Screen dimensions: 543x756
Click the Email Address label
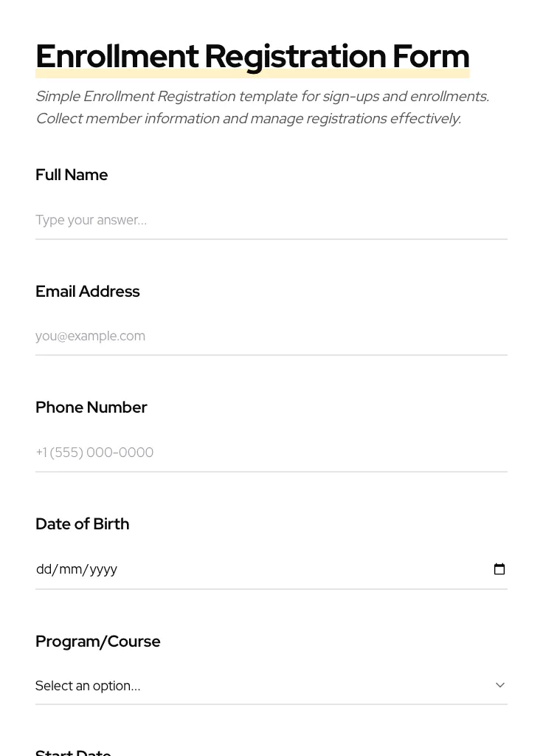(x=88, y=292)
